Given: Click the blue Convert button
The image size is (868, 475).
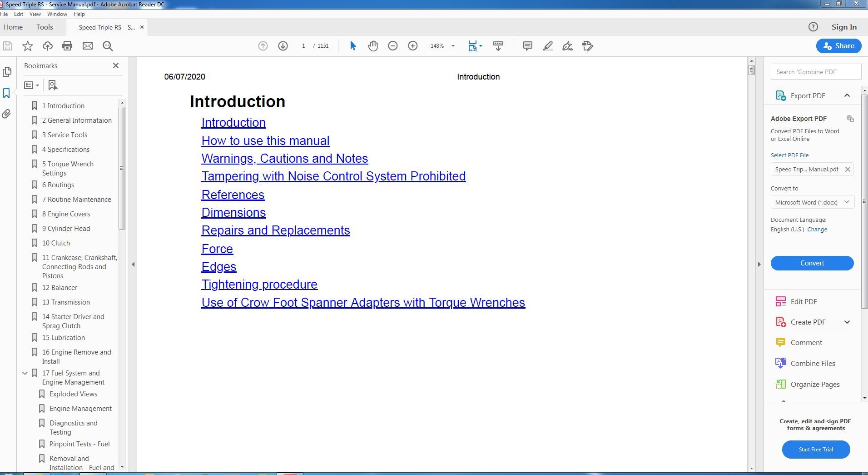Looking at the screenshot, I should (812, 263).
